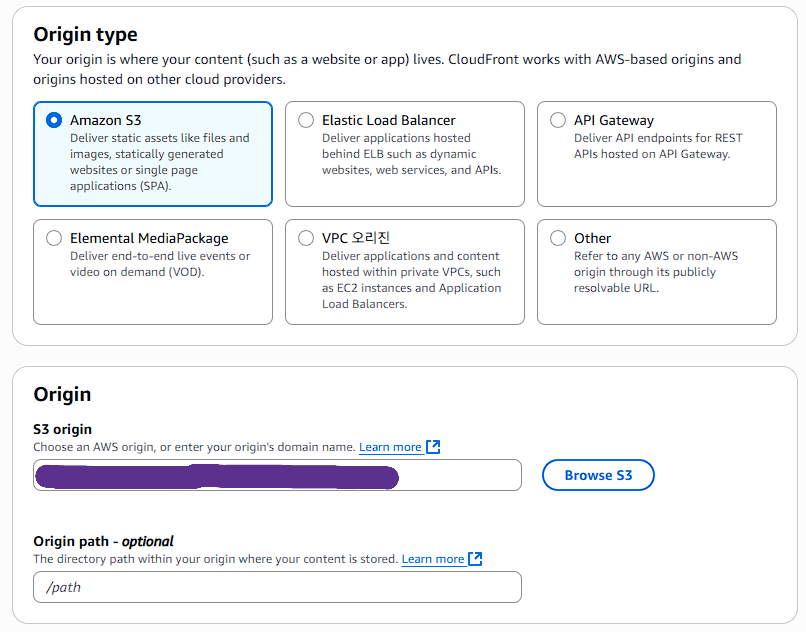This screenshot has width=806, height=632.
Task: Choose the API Gateway radio button
Action: pos(558,120)
